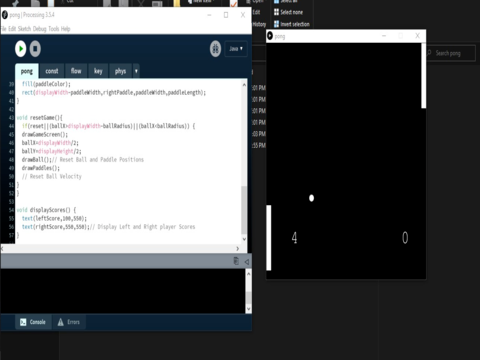Click the "ballX=displayWidth/2;" code line
The height and width of the screenshot is (360, 480).
[x=50, y=143]
